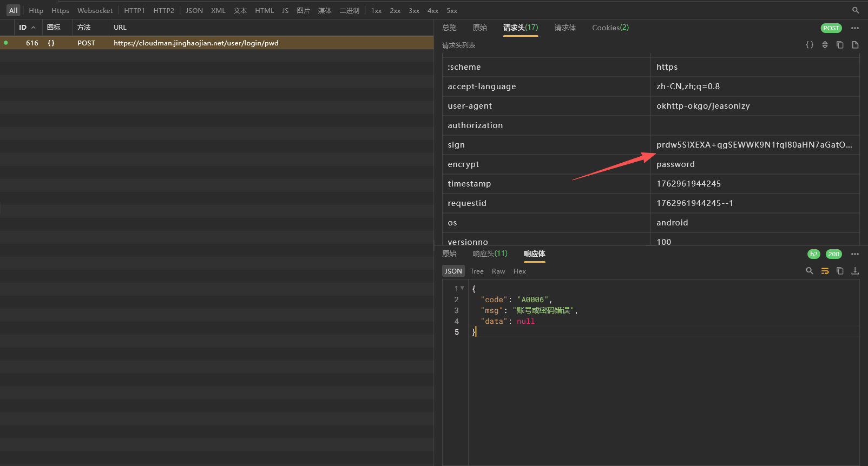Toggle the Https protocol filter

(x=60, y=11)
